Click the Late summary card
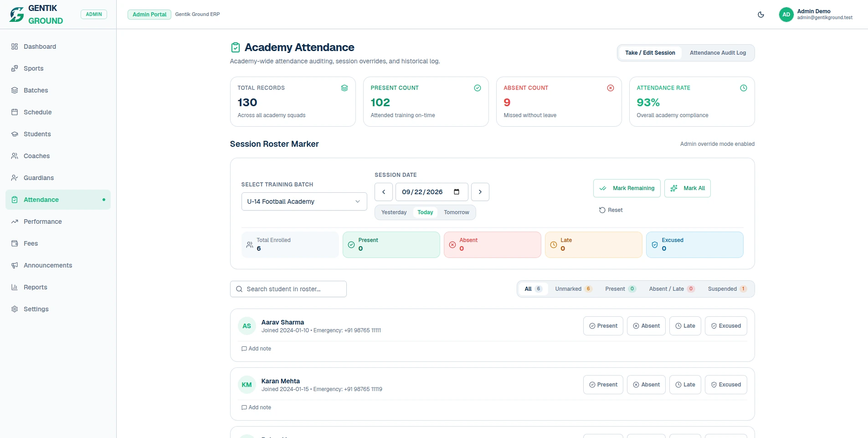This screenshot has height=438, width=868. click(594, 245)
